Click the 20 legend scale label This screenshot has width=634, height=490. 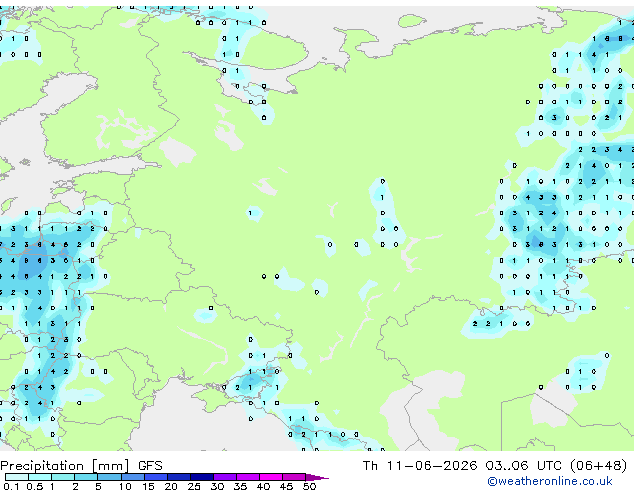pyautogui.click(x=171, y=486)
